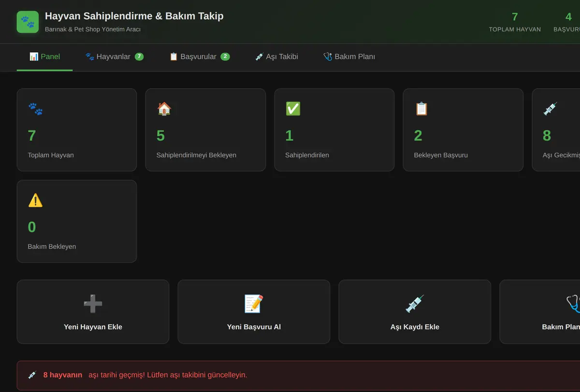Click the plus icon above Yeni Hayvan Ekle
580x392 pixels.
[93, 304]
